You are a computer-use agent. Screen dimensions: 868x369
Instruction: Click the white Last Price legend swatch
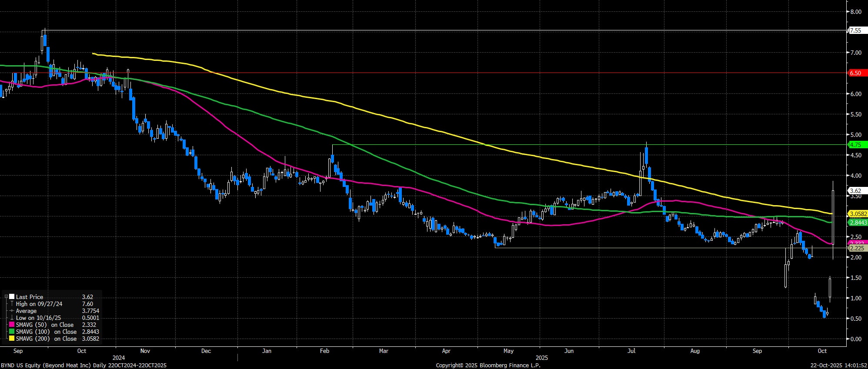pos(12,297)
